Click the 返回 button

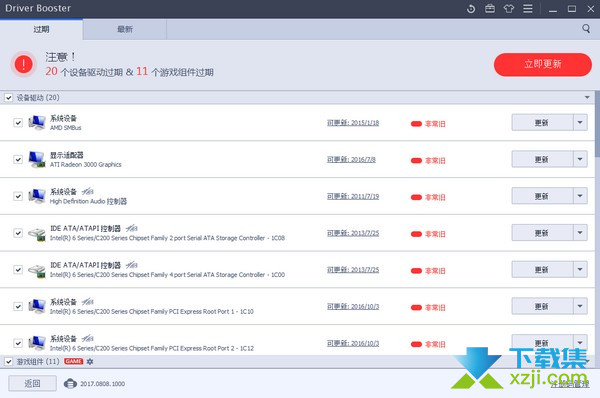[x=33, y=383]
